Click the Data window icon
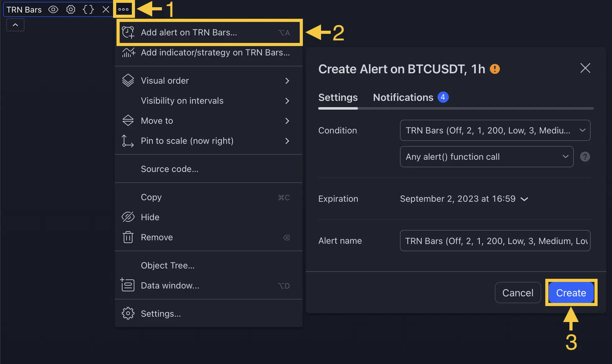 (x=128, y=285)
